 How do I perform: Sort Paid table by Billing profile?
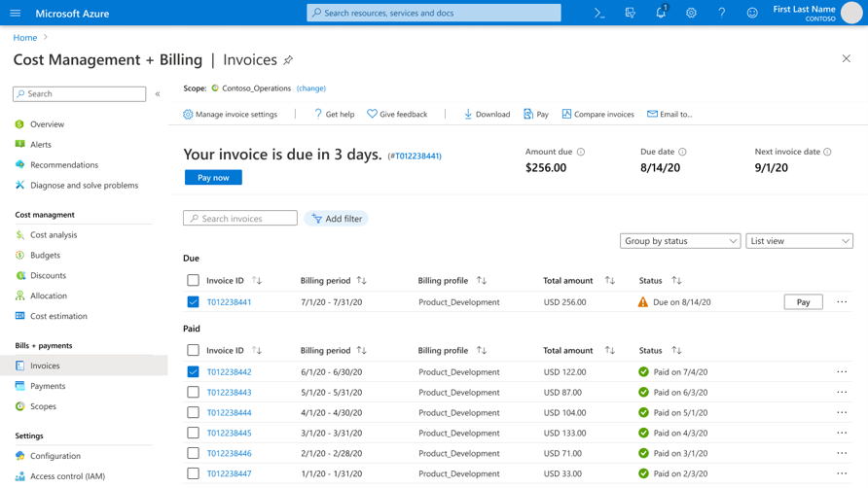coord(482,350)
